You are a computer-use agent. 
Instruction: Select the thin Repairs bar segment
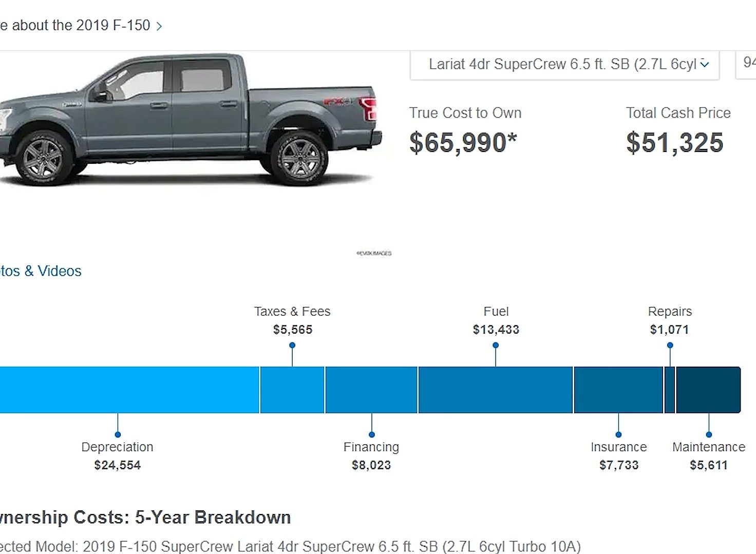point(670,390)
